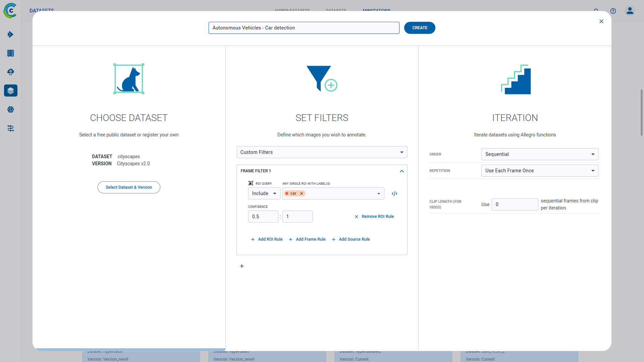Screen dimensions: 644x362
Task: Open the Include ROI query dropdown
Action: pyautogui.click(x=264, y=194)
